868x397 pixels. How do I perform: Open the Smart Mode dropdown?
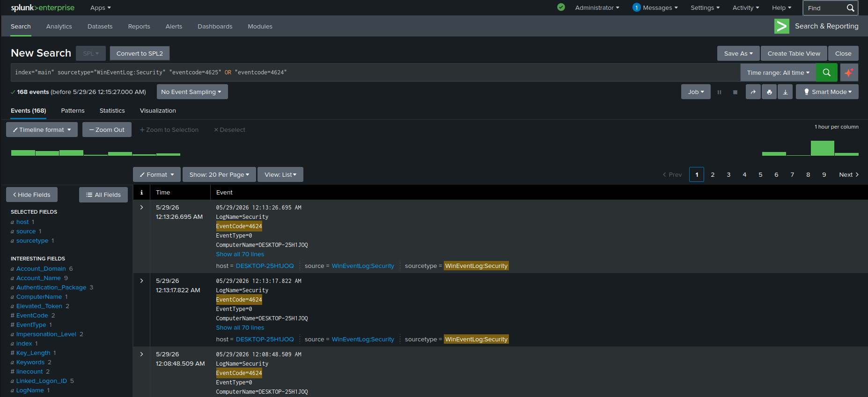827,92
